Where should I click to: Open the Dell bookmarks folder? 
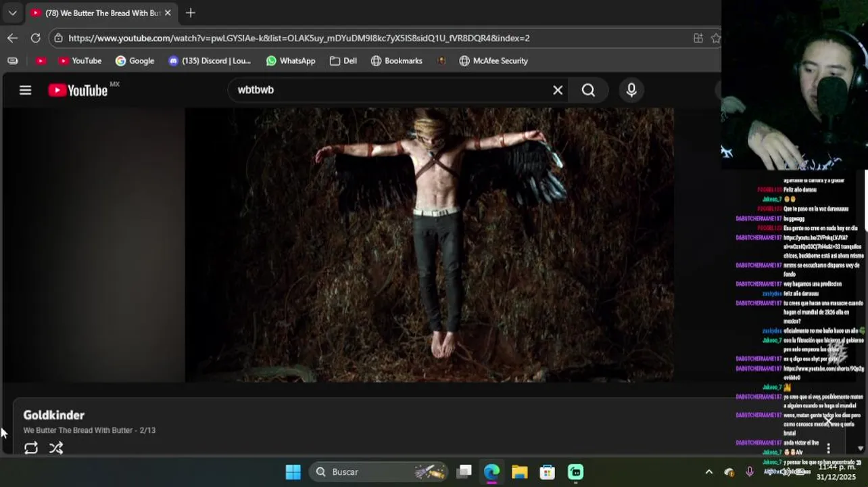(343, 61)
